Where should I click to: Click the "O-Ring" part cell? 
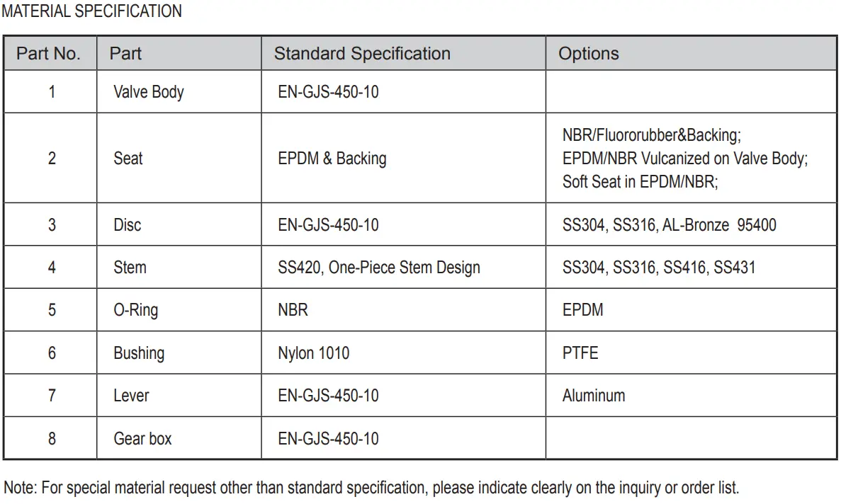tap(136, 310)
